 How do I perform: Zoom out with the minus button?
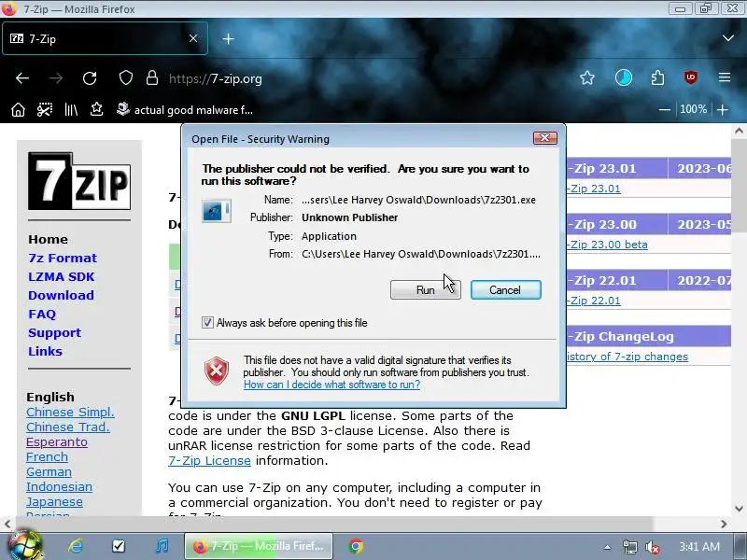[x=665, y=110]
